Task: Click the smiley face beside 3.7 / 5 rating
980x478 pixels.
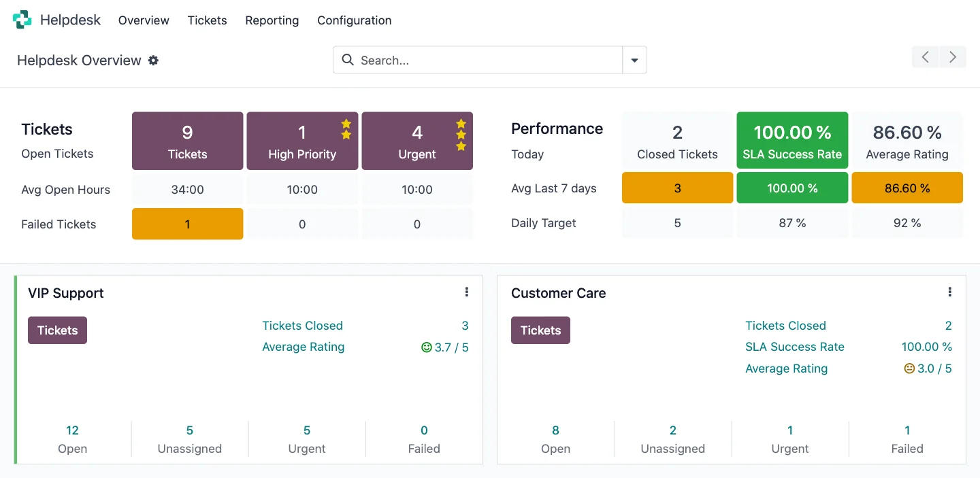Action: (427, 347)
